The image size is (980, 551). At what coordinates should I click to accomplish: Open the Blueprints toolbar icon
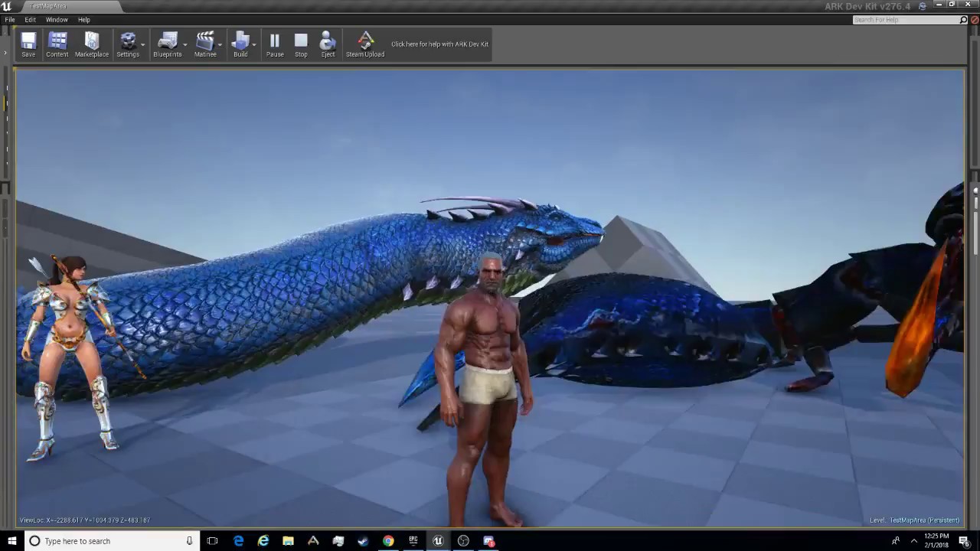click(x=167, y=44)
